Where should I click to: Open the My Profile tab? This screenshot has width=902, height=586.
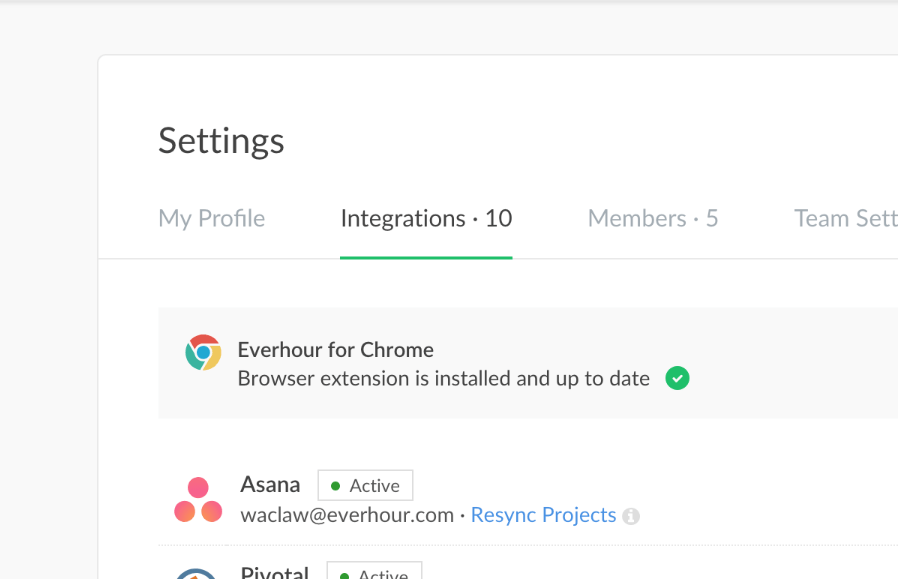211,218
